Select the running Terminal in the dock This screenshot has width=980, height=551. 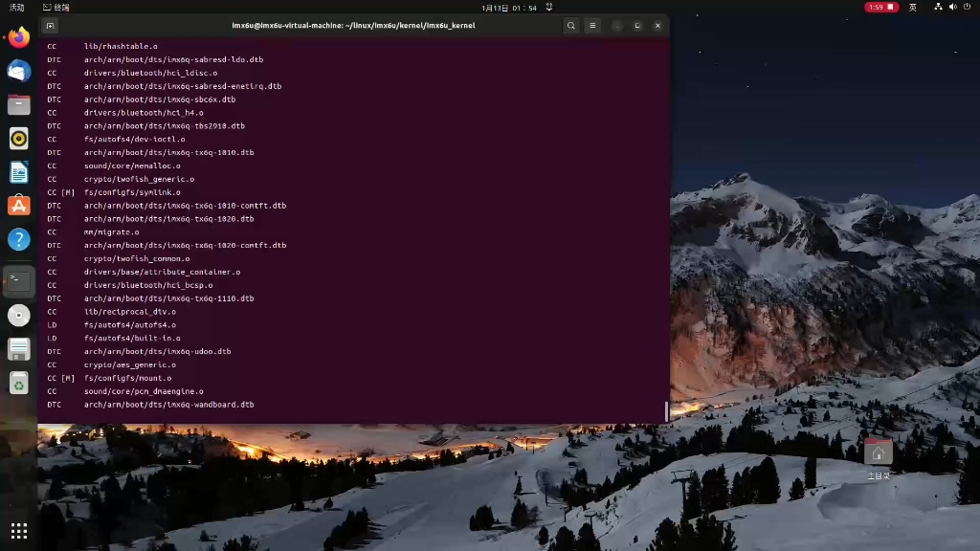coord(19,281)
